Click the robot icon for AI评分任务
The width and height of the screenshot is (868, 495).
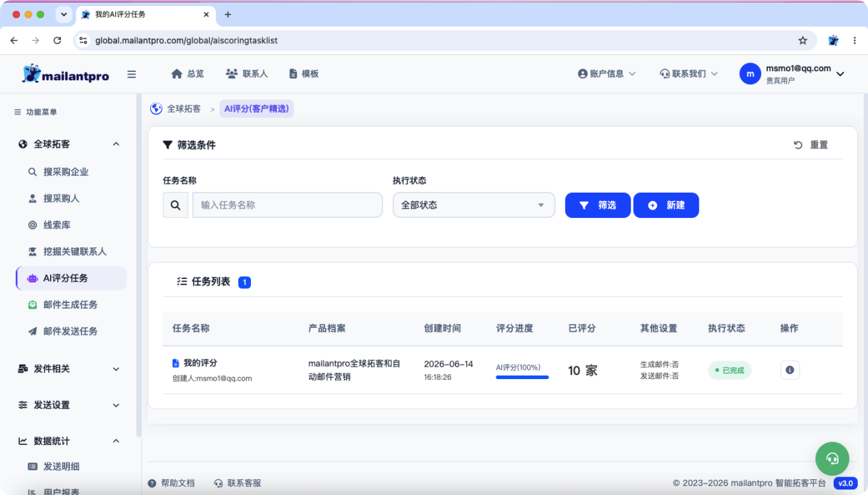(x=32, y=278)
